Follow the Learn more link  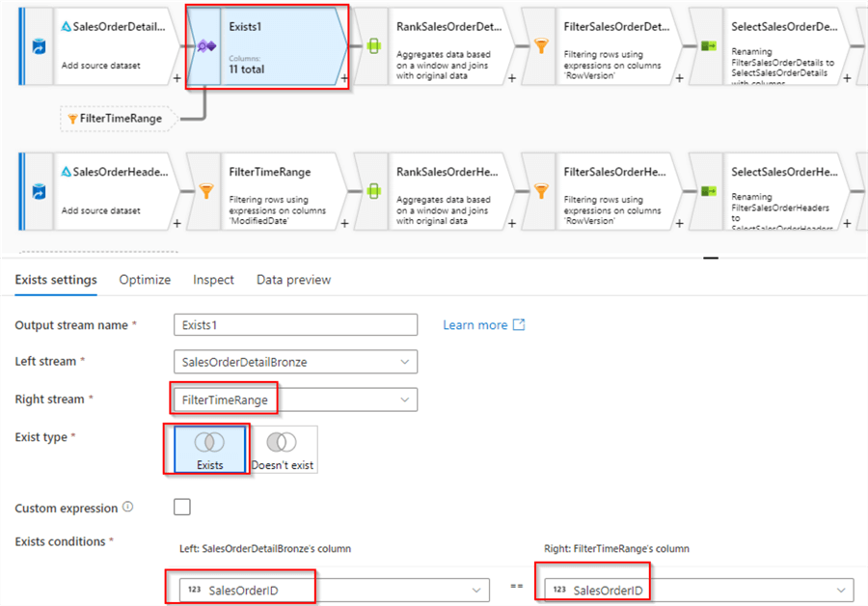[x=483, y=325]
